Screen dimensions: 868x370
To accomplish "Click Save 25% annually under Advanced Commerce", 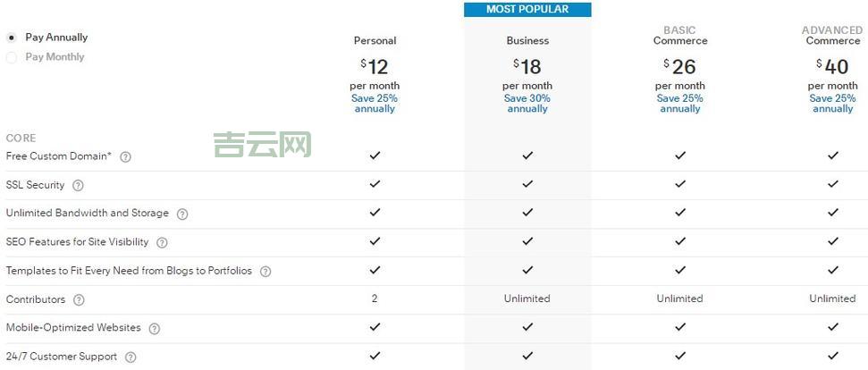I will click(x=832, y=104).
